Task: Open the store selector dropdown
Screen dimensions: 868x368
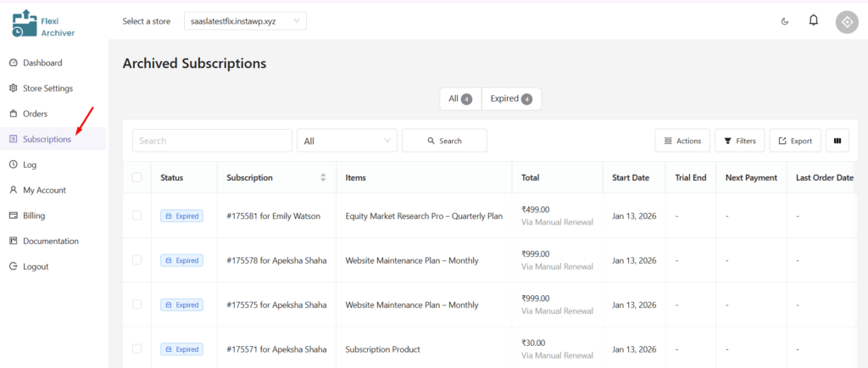Action: (244, 20)
